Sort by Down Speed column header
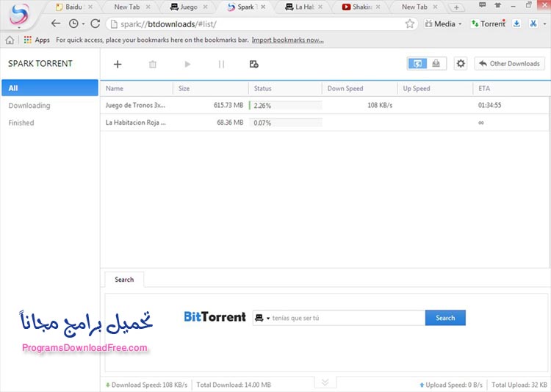The width and height of the screenshot is (551, 392). (359, 89)
